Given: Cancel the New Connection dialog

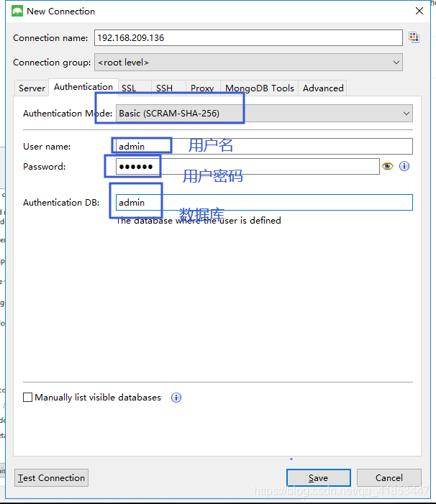Looking at the screenshot, I should [389, 477].
